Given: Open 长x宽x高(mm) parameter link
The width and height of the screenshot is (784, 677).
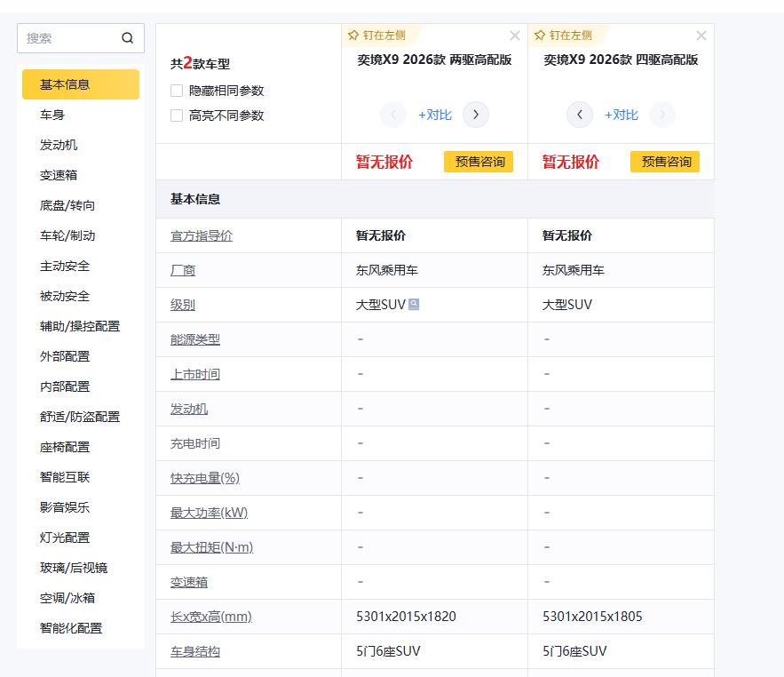Looking at the screenshot, I should 211,617.
